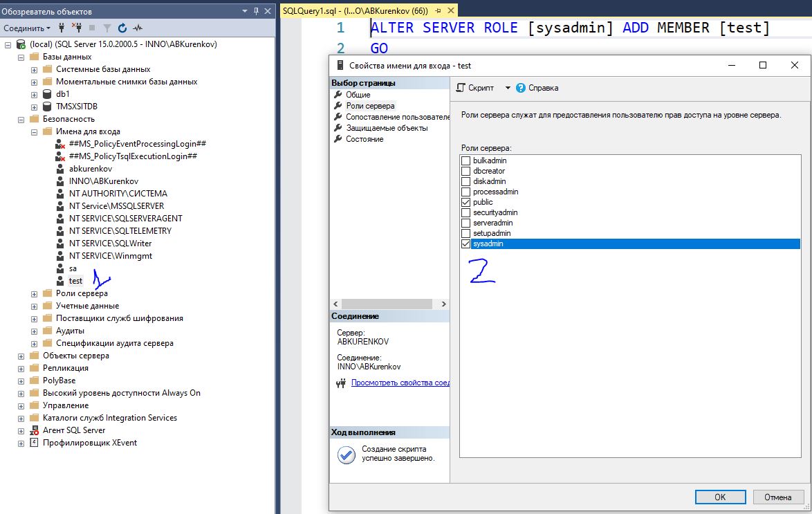The image size is (812, 514).
Task: Open the Скрипт dropdown arrow
Action: [507, 88]
